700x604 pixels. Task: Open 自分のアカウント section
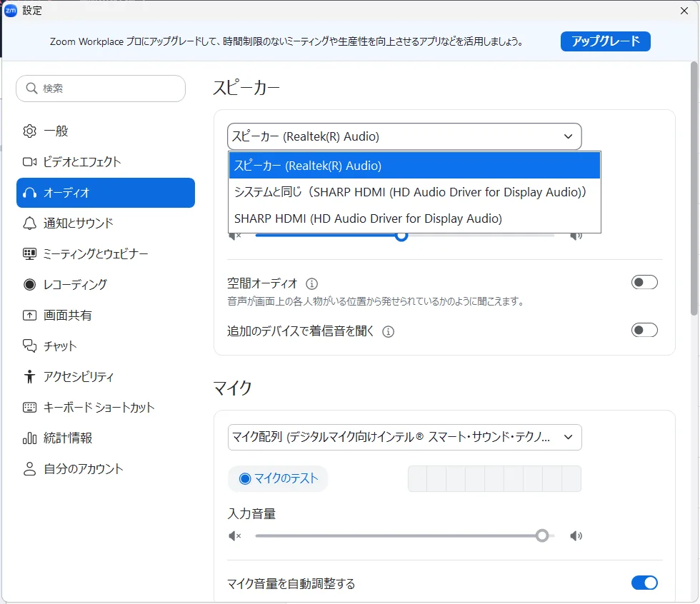click(106, 469)
